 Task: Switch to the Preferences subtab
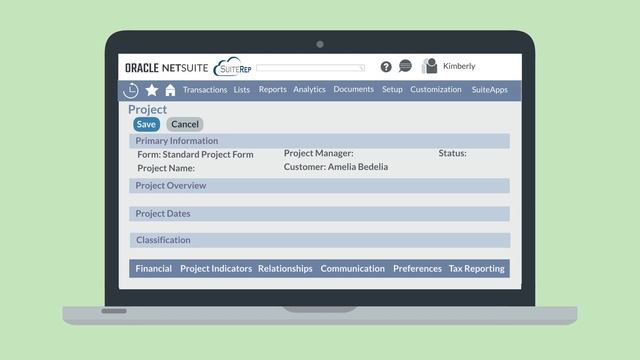point(417,269)
